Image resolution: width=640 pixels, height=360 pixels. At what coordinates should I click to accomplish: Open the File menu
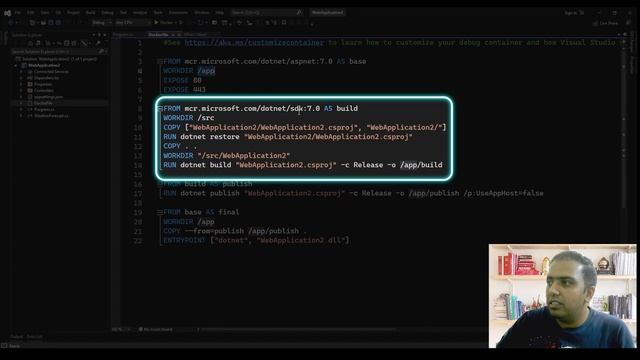(x=18, y=13)
